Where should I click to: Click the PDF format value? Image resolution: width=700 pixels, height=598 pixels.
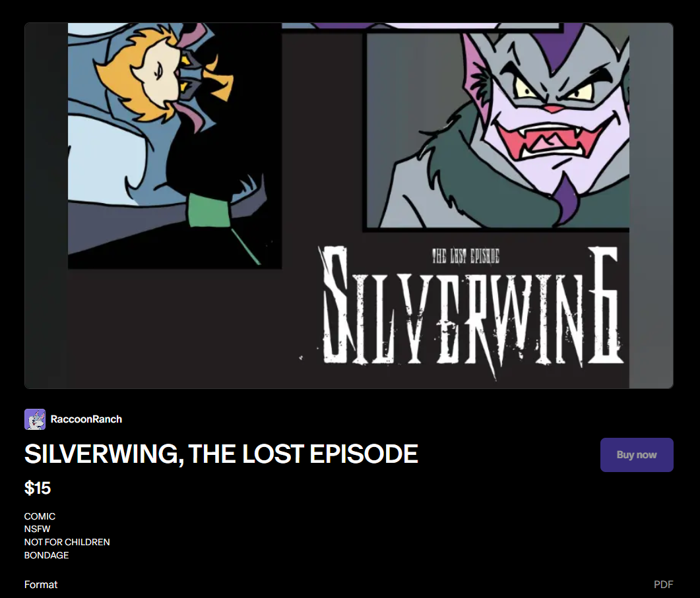(x=664, y=585)
